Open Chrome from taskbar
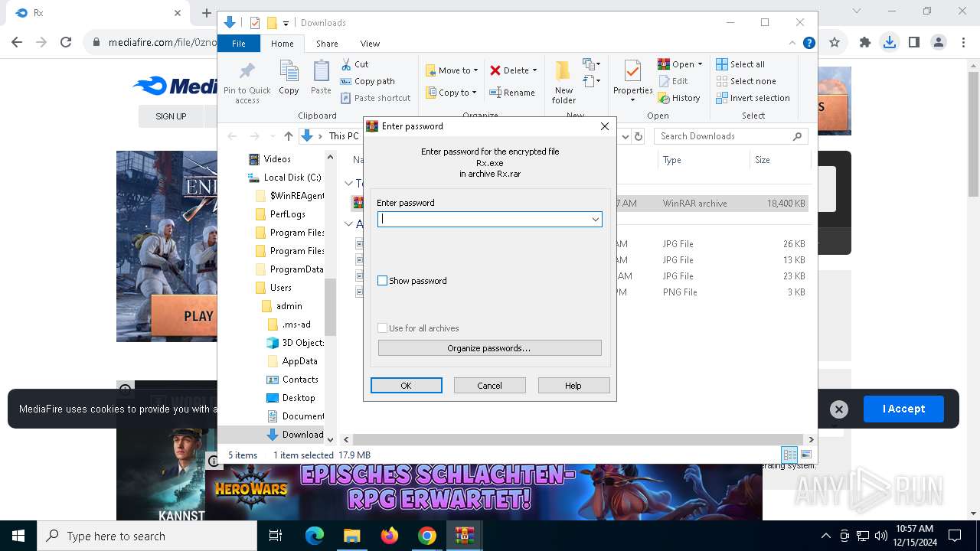The height and width of the screenshot is (551, 980). 426,536
